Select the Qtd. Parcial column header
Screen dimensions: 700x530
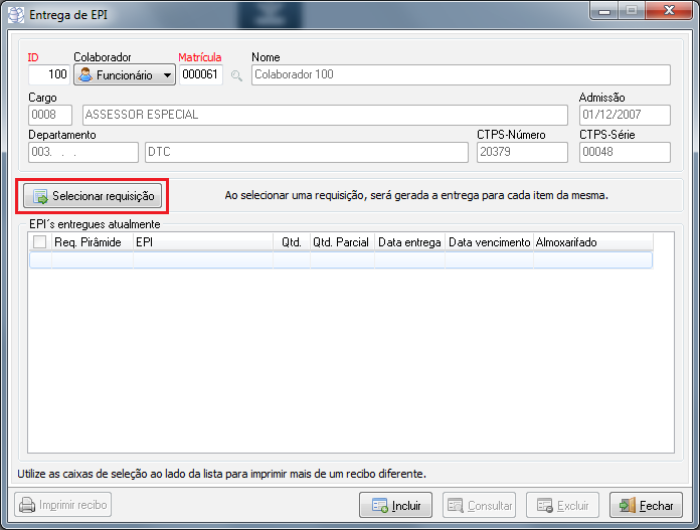[341, 242]
